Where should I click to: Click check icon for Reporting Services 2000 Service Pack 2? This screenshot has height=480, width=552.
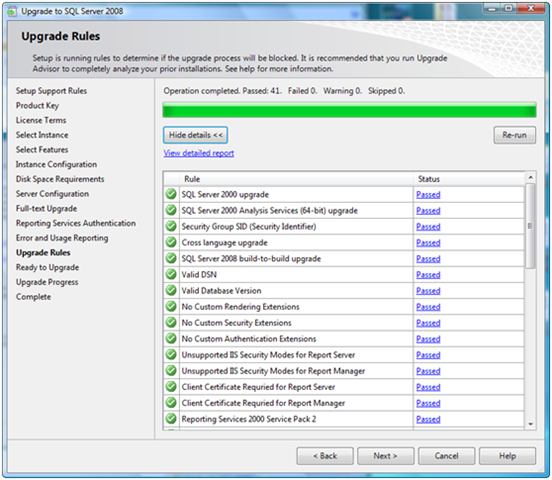pos(171,419)
